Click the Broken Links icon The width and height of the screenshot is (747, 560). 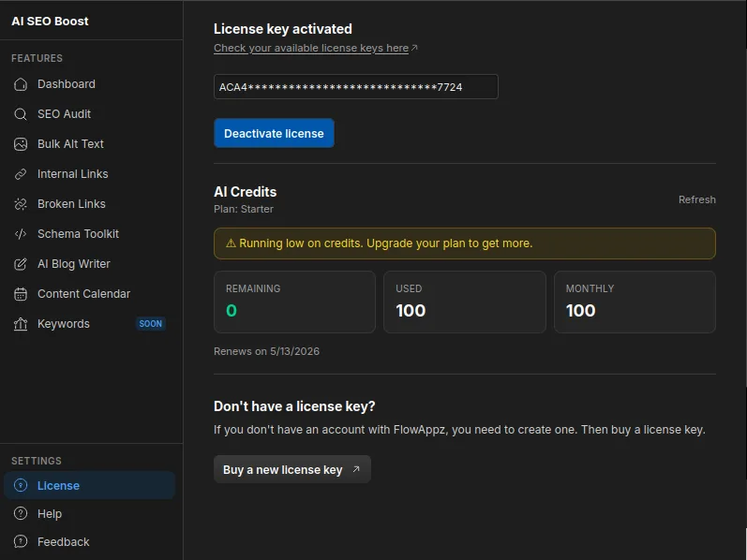[x=21, y=204]
